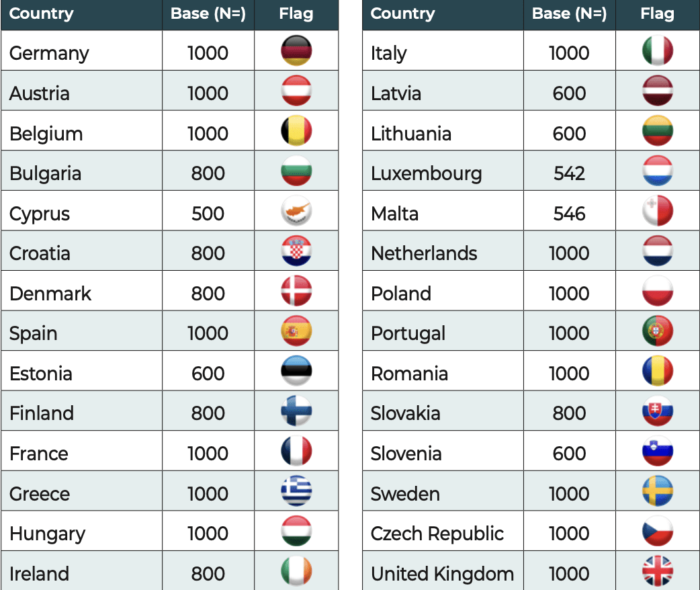Select the Netherlands country name cell
Viewport: 700px width, 590px height.
(424, 253)
